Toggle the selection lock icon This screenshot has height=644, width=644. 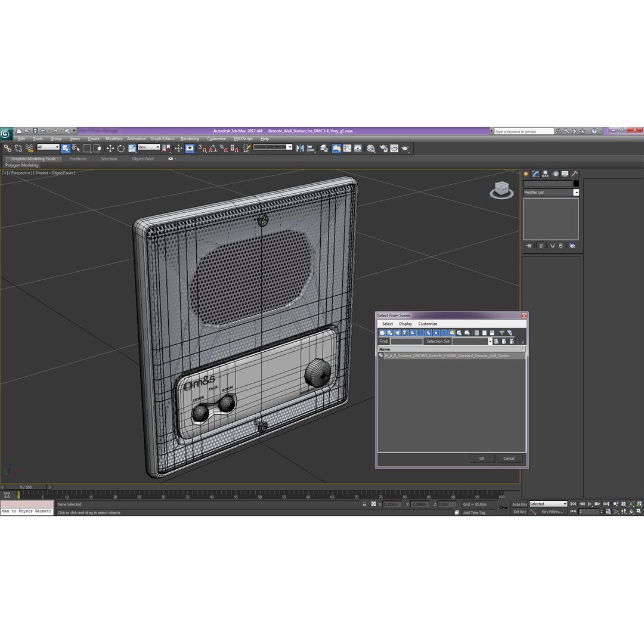(x=364, y=504)
